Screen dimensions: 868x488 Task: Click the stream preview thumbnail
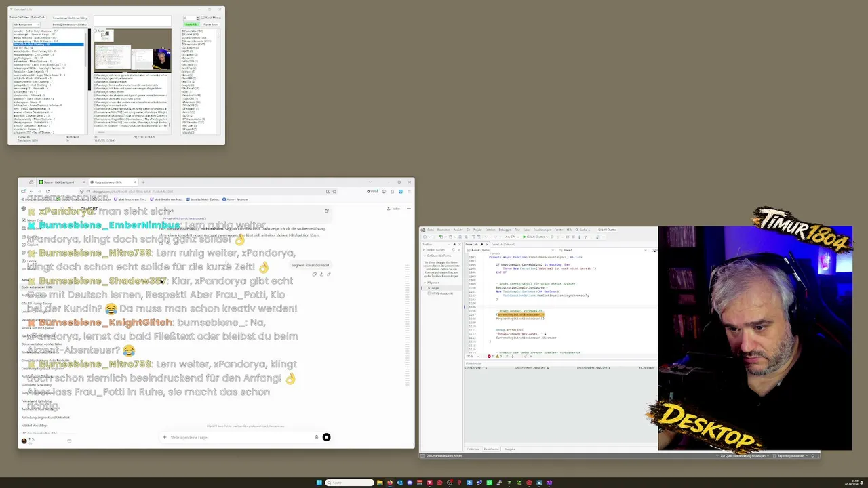pyautogui.click(x=133, y=50)
